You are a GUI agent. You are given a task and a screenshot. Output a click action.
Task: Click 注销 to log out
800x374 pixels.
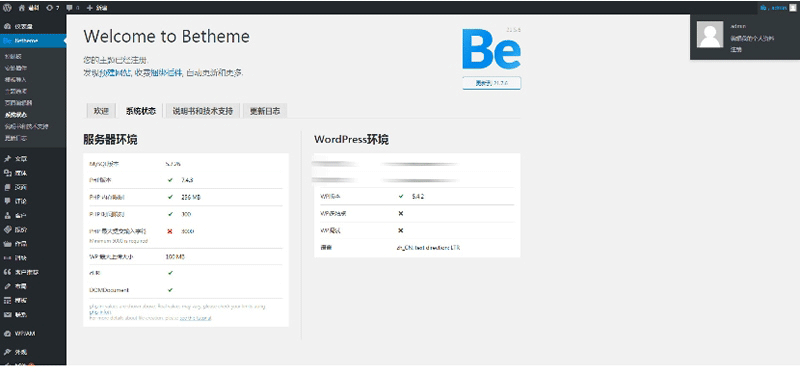coord(736,49)
